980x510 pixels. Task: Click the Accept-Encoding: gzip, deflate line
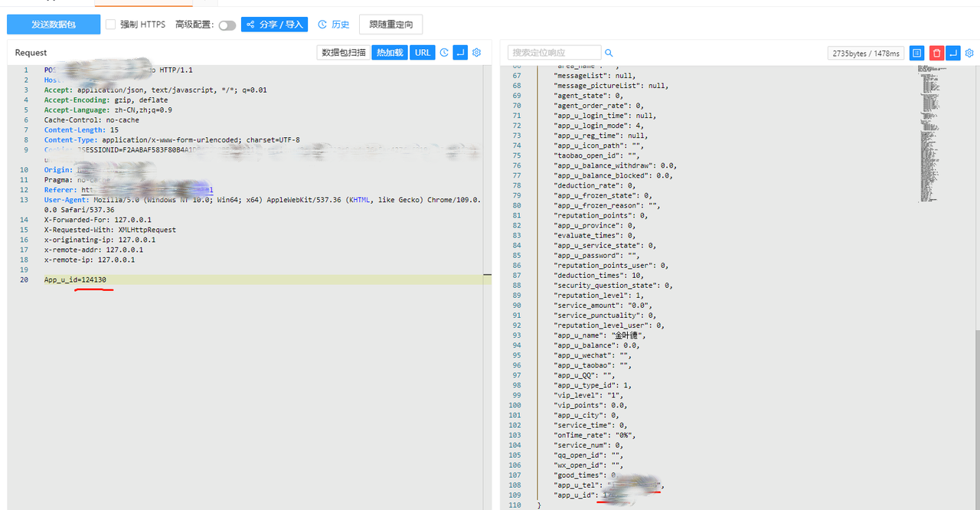click(106, 100)
